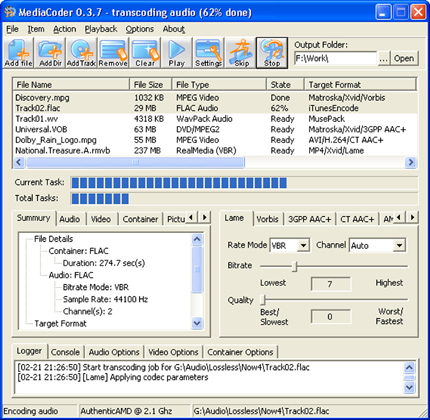Screen dimensions: 430x420
Task: Click the Open output folder button
Action: coord(404,58)
